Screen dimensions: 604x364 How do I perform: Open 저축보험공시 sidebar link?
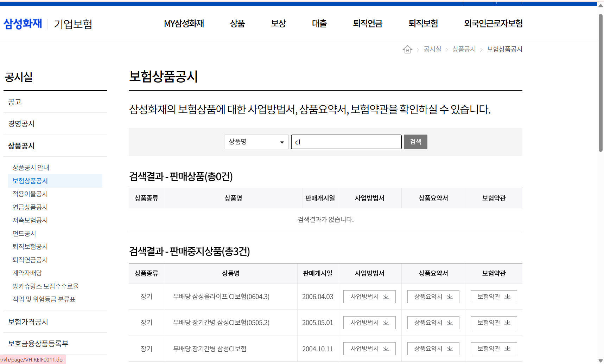tap(30, 220)
